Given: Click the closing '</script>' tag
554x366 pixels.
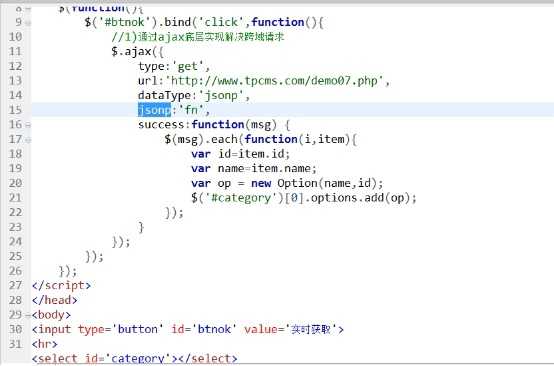Looking at the screenshot, I should click(61, 285).
